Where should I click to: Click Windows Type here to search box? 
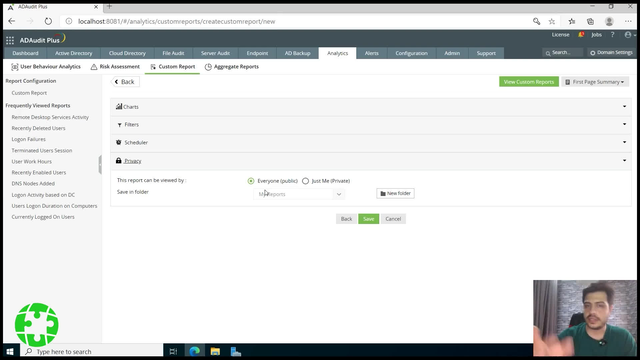click(91, 351)
